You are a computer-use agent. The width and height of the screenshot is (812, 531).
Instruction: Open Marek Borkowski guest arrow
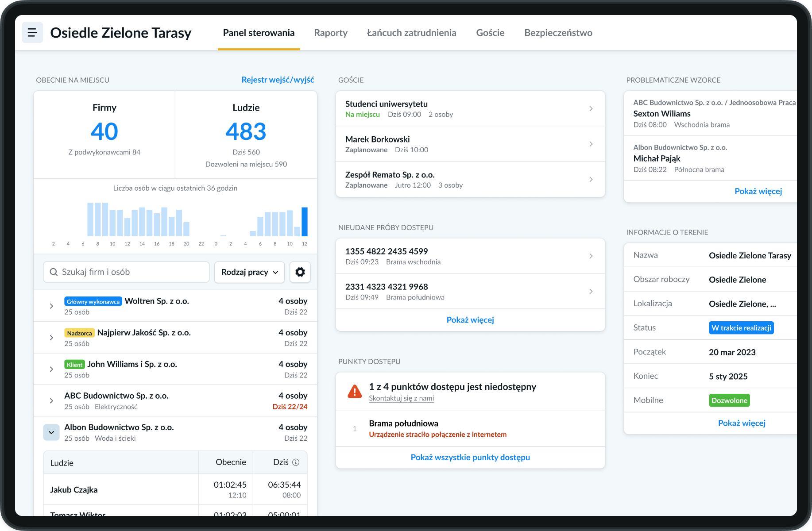pos(591,144)
